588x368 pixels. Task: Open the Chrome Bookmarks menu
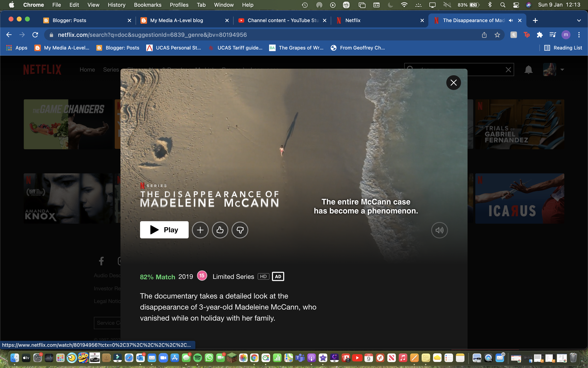click(147, 5)
